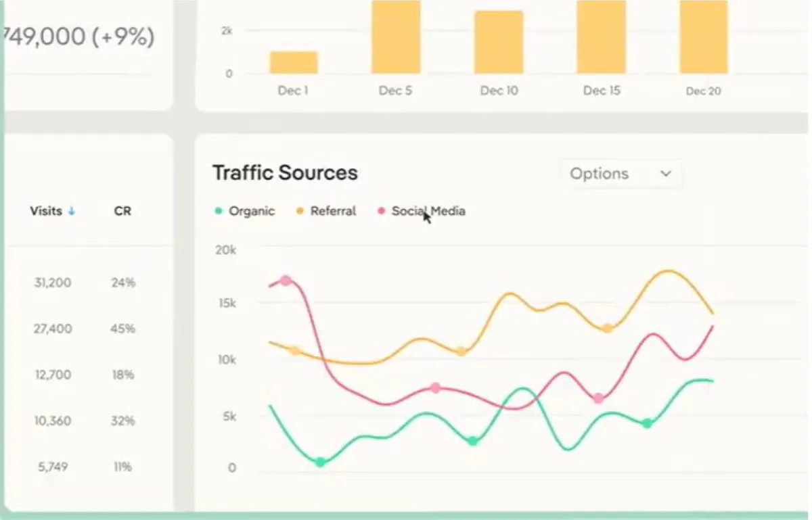This screenshot has height=520, width=812.
Task: Click the lowest green Organic data point
Action: 320,463
